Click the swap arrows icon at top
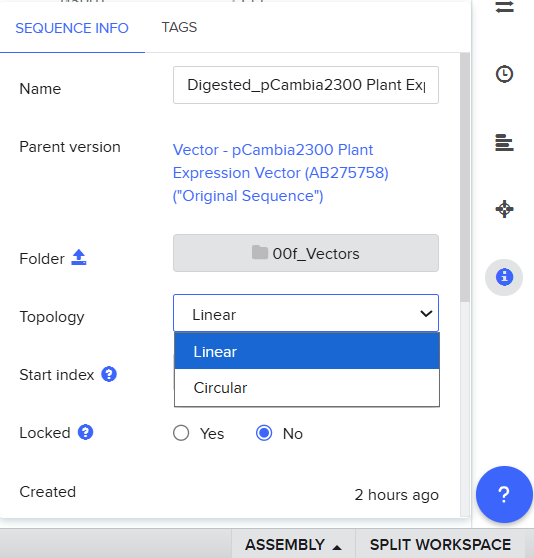Viewport: 534px width, 558px height. coord(504,7)
